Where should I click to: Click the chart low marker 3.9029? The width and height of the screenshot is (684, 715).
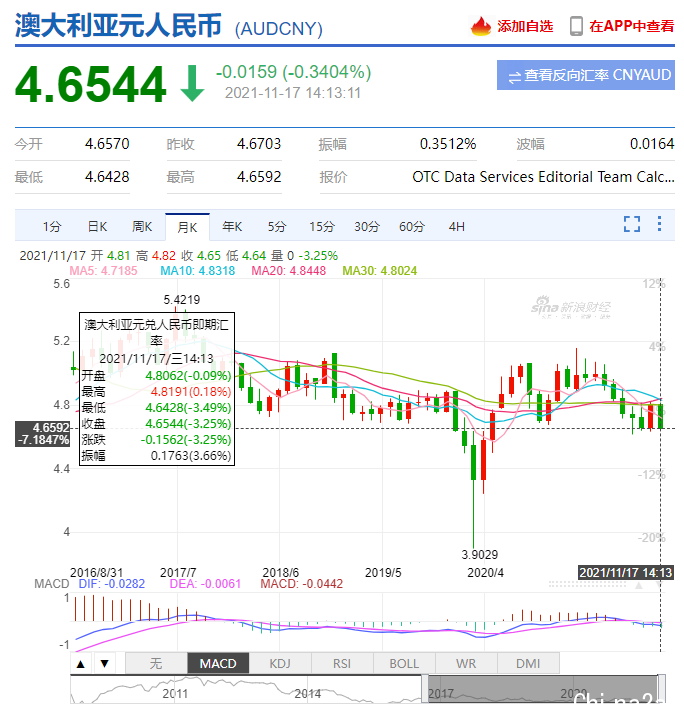coord(480,554)
